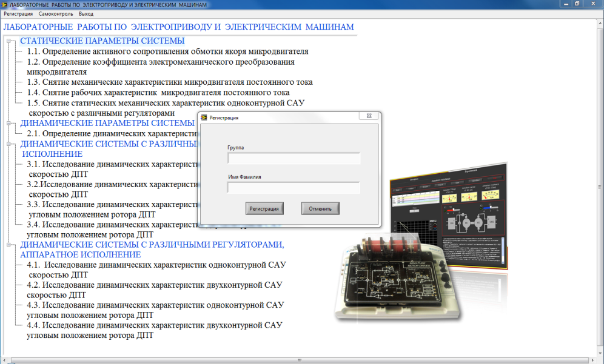
Task: Collapse the АППАРАТНОЕ ИСПОЛНЕНИЕ section node
Action: click(x=8, y=245)
